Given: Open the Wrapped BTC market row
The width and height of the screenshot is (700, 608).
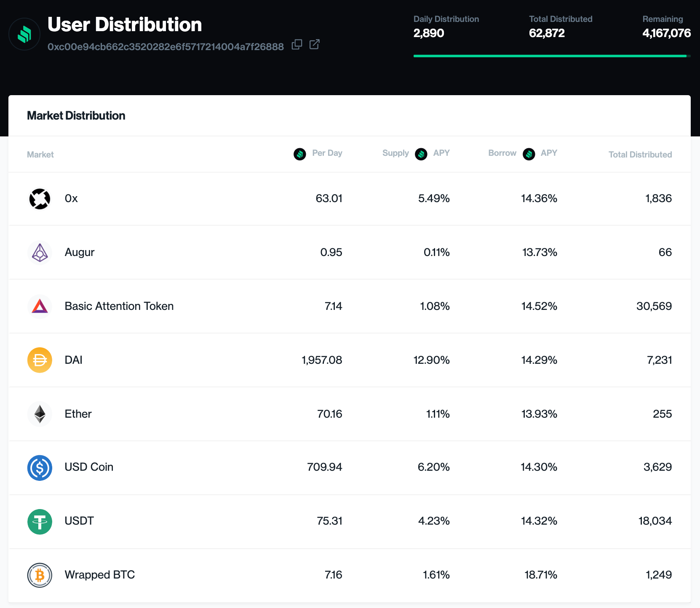Looking at the screenshot, I should pos(350,575).
